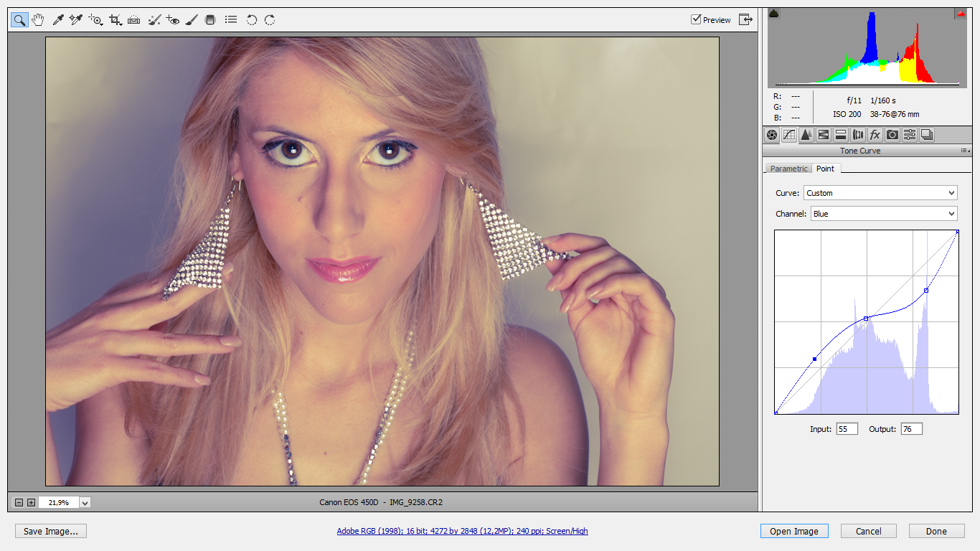Toggle highlight clipping warning in histogram
The height and width of the screenshot is (551, 980).
tap(959, 14)
